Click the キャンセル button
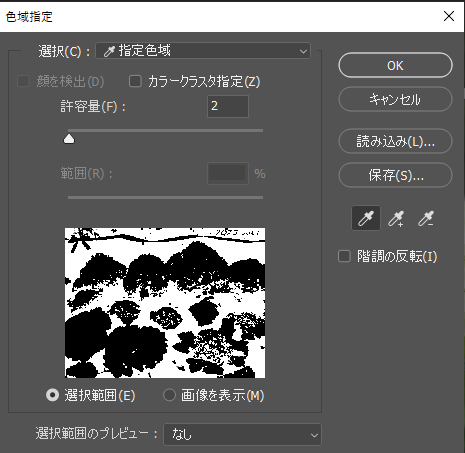Viewport: 465px width, 453px height. tap(395, 99)
